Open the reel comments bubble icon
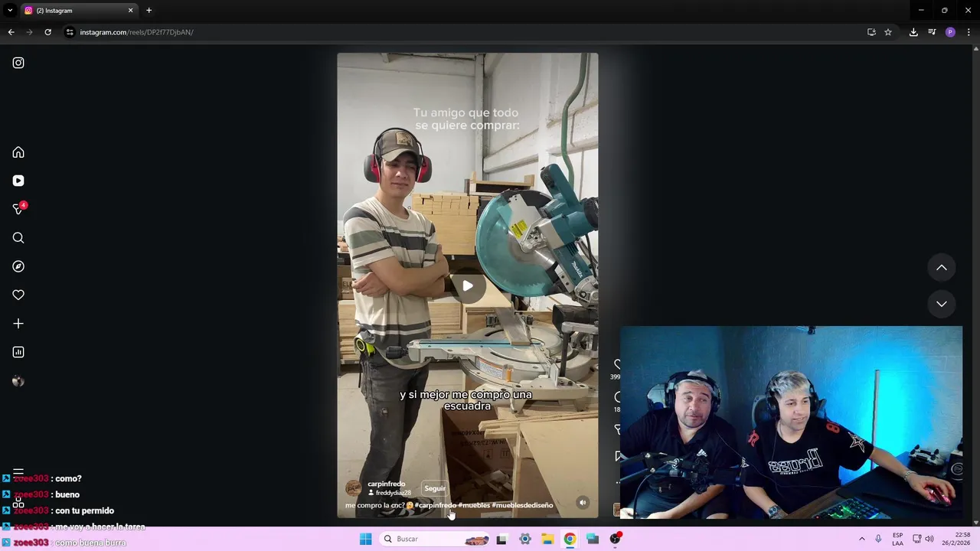 click(617, 397)
